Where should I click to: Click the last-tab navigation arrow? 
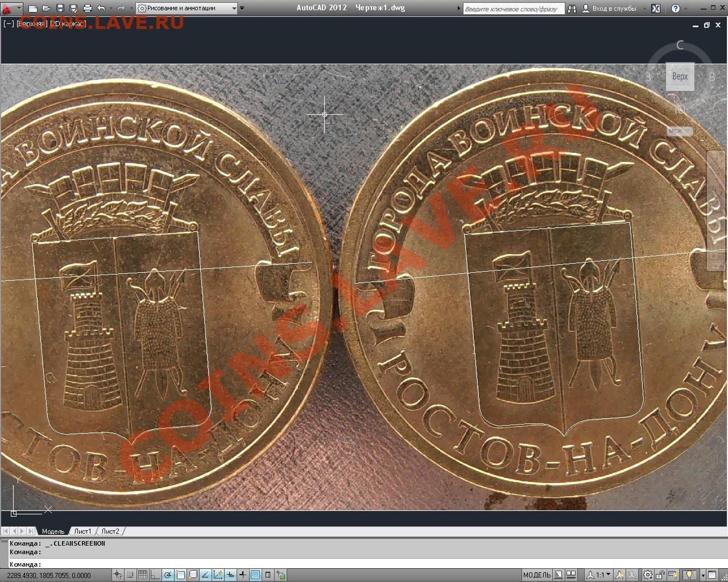tap(30, 531)
